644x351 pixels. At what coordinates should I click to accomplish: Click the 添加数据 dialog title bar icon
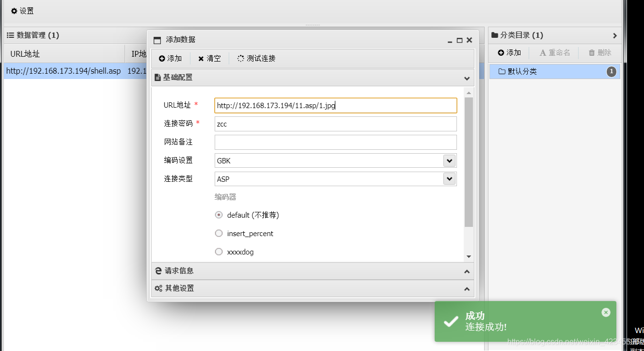[x=157, y=40]
